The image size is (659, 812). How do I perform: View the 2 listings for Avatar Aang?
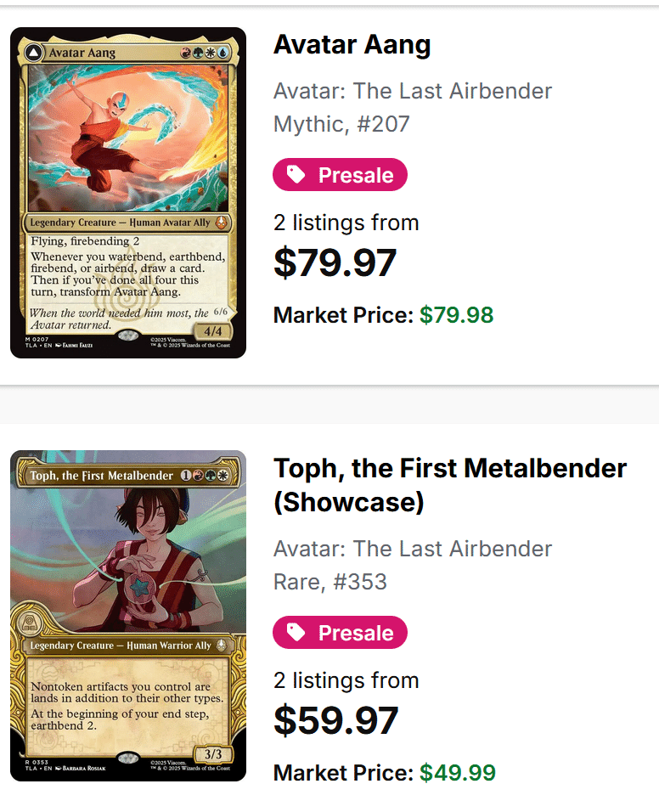click(346, 223)
